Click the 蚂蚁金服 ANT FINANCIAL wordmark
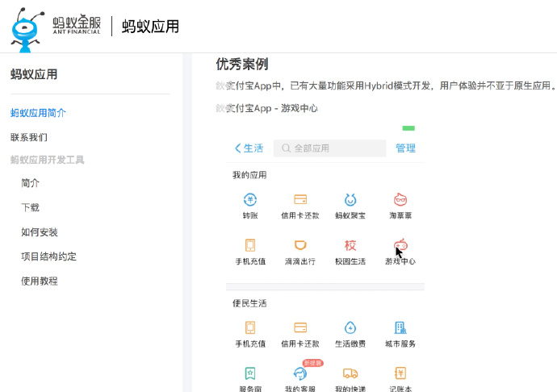The width and height of the screenshot is (557, 392). 77,25
